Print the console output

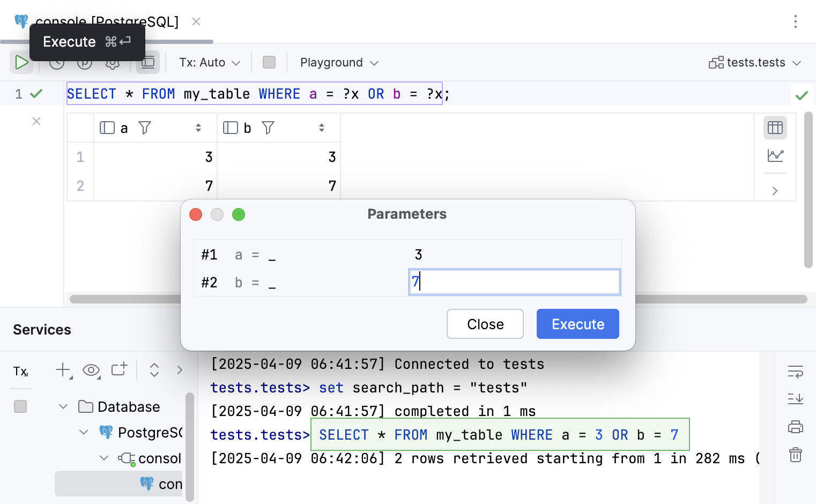click(795, 427)
